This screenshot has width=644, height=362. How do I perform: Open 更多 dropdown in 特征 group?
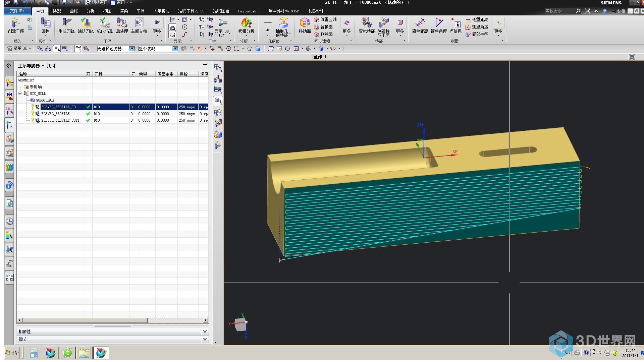click(400, 27)
